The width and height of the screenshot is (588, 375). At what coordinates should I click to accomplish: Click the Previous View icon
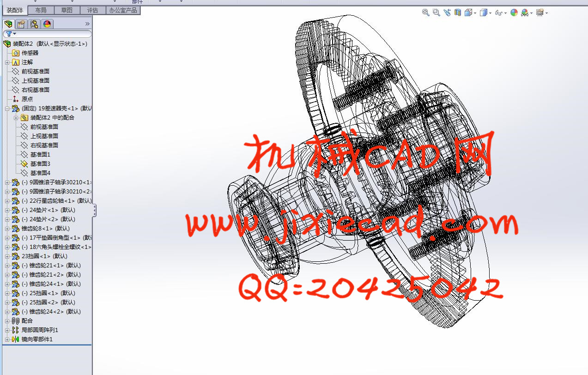click(x=447, y=13)
